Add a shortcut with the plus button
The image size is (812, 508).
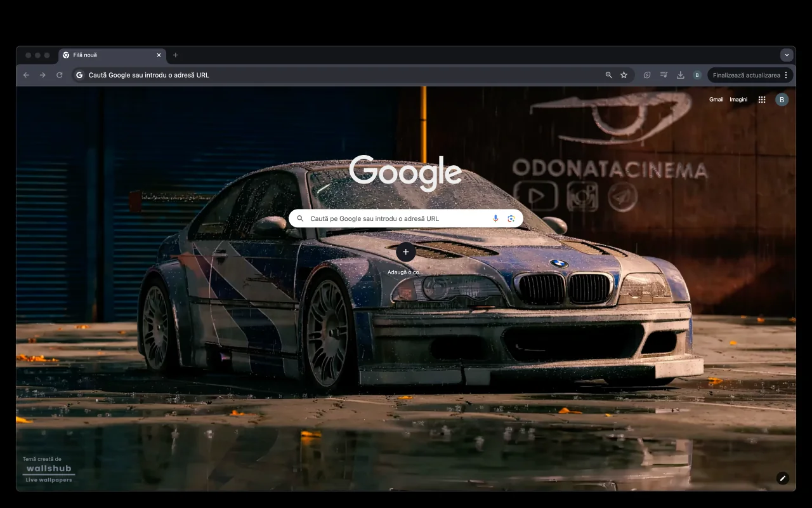[x=406, y=252]
